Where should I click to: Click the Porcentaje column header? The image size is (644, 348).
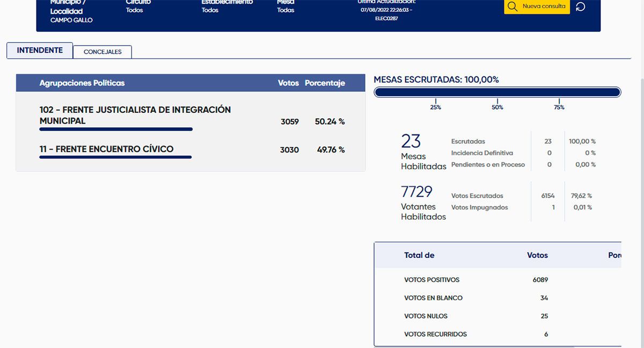point(325,83)
